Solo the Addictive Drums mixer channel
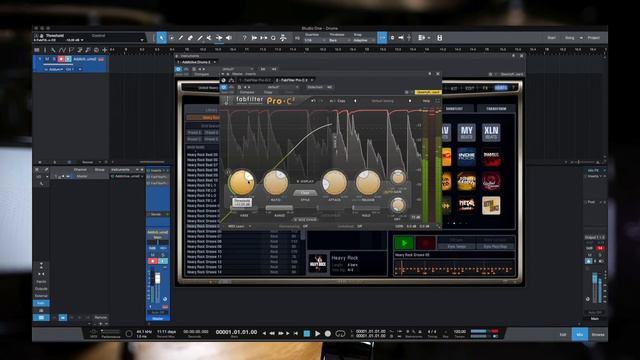 [162, 255]
